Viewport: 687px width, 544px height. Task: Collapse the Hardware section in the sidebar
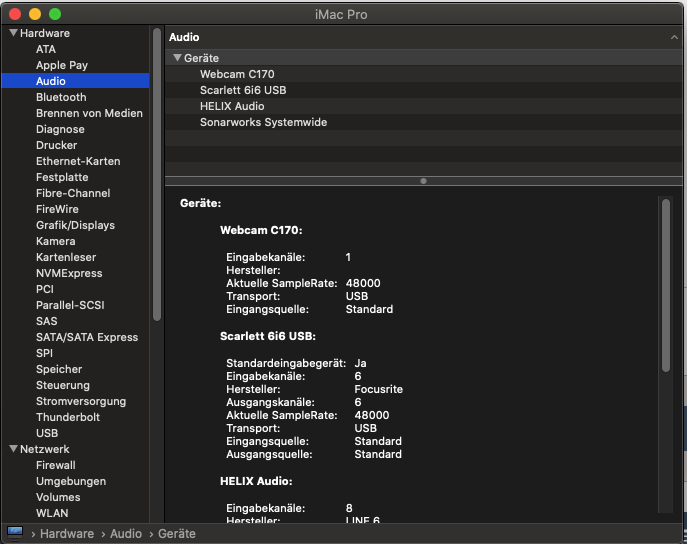pos(13,33)
